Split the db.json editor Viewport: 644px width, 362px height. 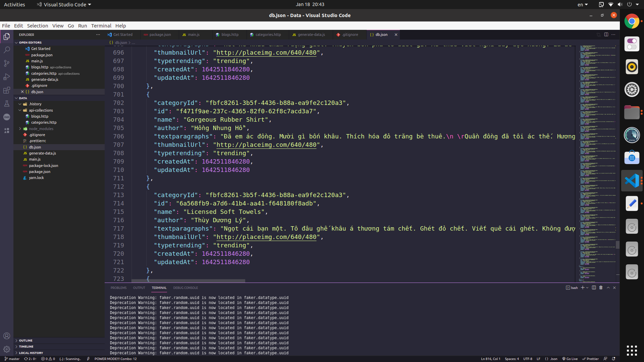[x=606, y=35]
